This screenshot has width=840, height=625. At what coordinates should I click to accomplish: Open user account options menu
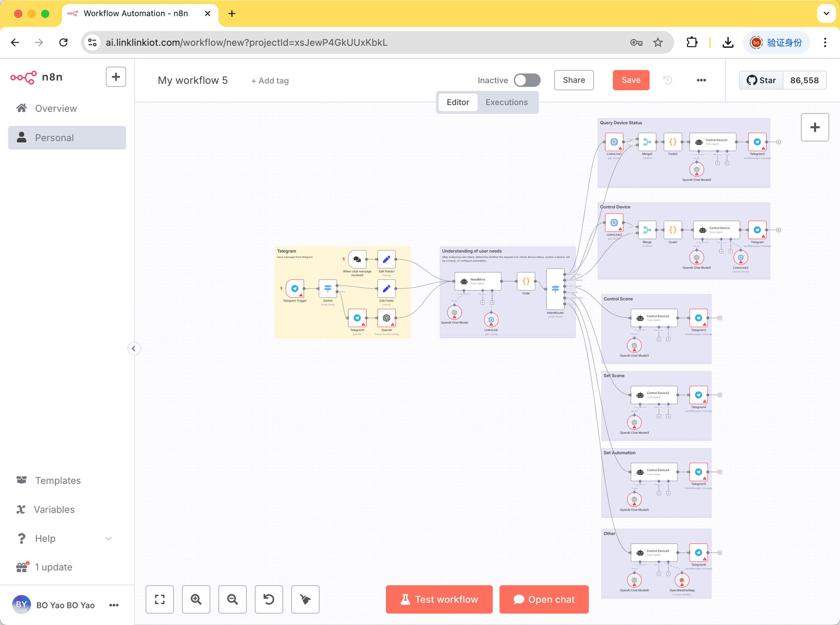pos(114,605)
